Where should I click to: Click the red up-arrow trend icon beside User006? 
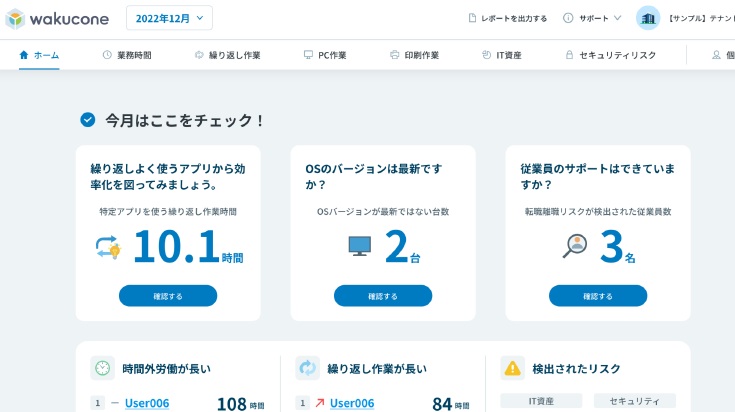[320, 403]
